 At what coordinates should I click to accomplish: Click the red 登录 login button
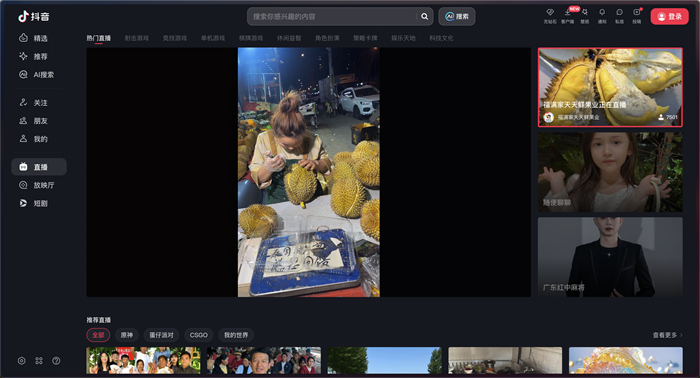[670, 17]
